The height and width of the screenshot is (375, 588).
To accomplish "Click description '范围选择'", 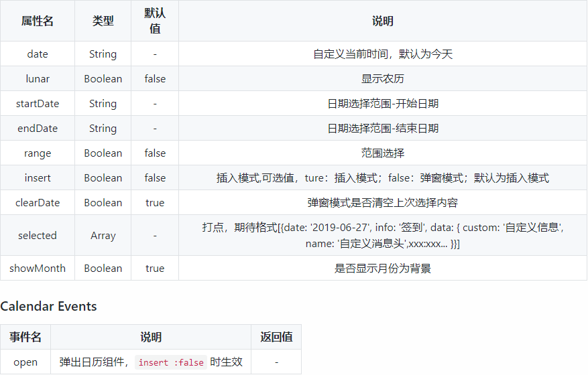I will pyautogui.click(x=383, y=153).
